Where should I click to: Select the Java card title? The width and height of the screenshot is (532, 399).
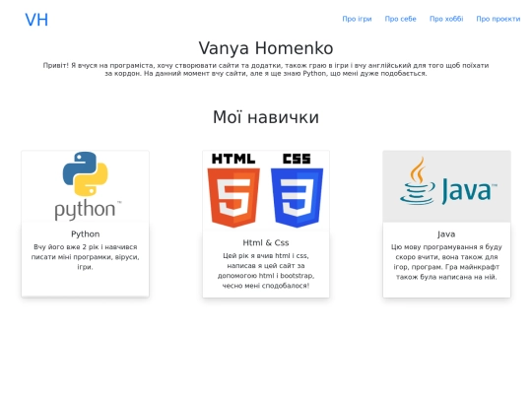[x=446, y=234]
